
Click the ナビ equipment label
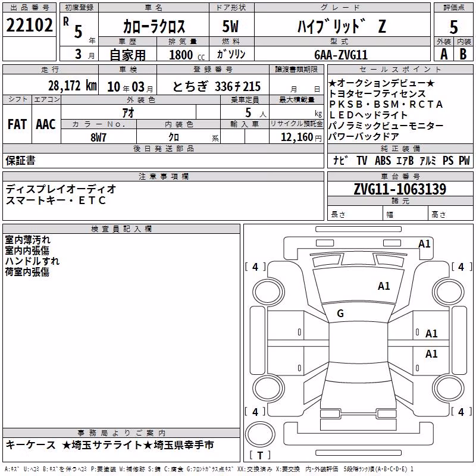tap(340, 160)
